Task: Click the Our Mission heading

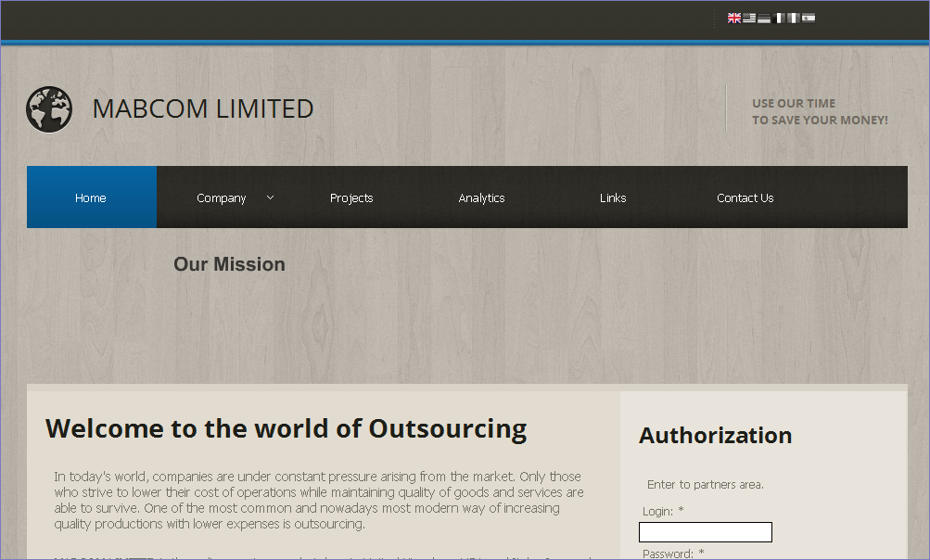Action: pyautogui.click(x=229, y=264)
